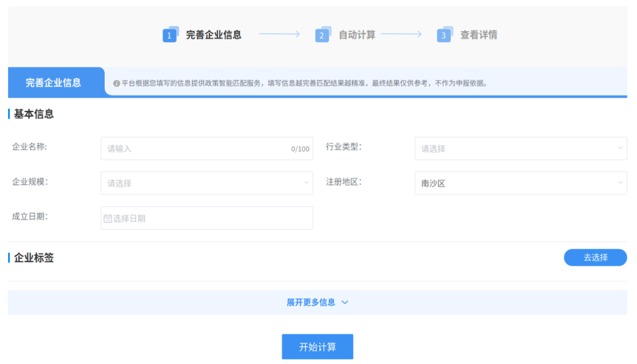Screen dimensions: 637x364
Task: Click the 完善企业信息 step label at top
Action: (213, 35)
